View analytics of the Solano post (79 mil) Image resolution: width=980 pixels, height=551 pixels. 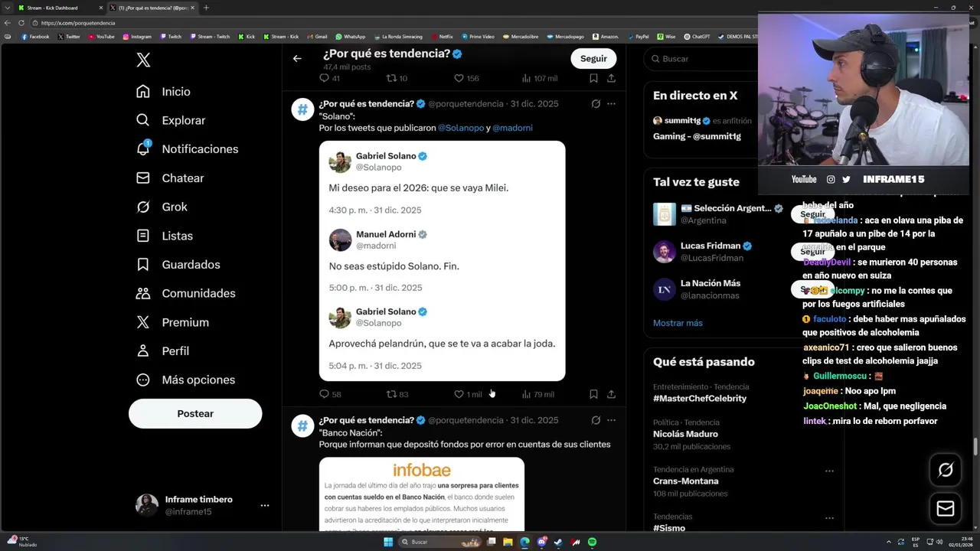coord(537,394)
